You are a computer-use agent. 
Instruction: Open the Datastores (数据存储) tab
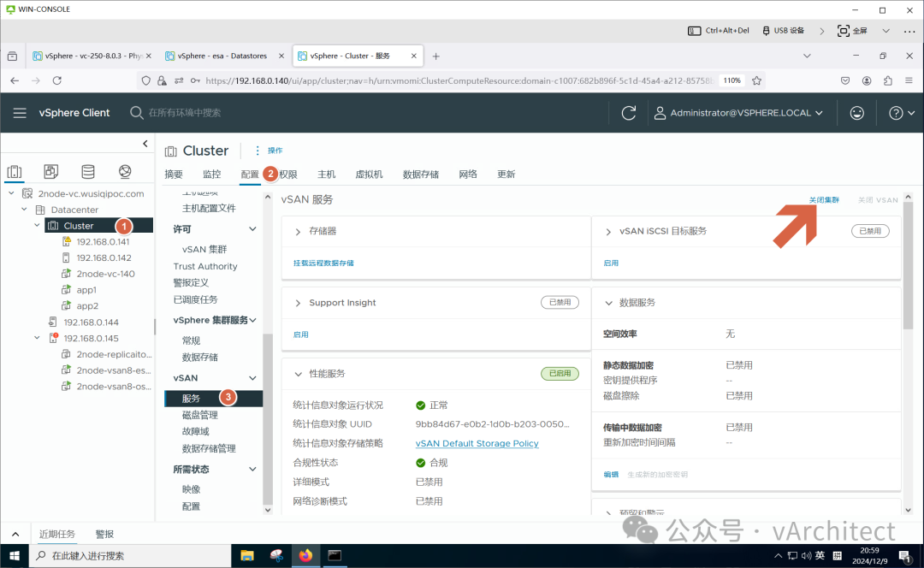click(x=421, y=175)
